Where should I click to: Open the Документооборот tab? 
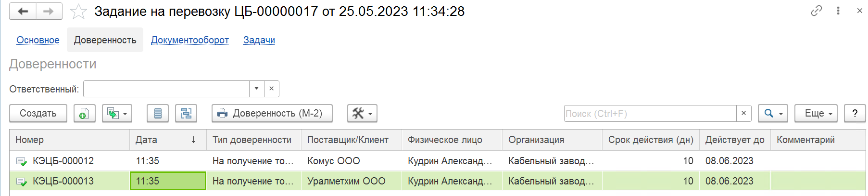190,40
